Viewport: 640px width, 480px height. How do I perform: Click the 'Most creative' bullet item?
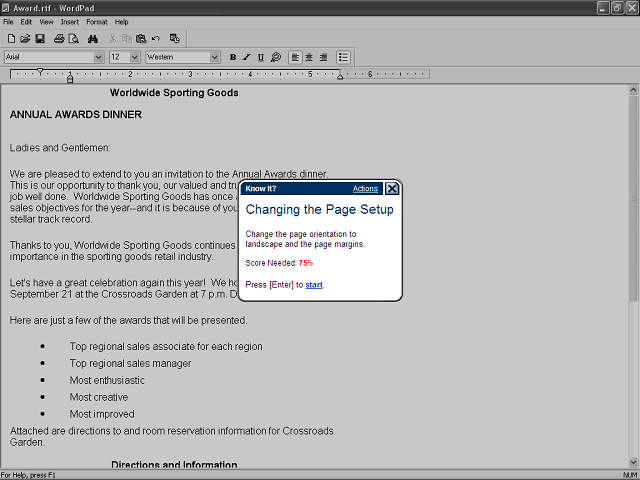[x=98, y=397]
